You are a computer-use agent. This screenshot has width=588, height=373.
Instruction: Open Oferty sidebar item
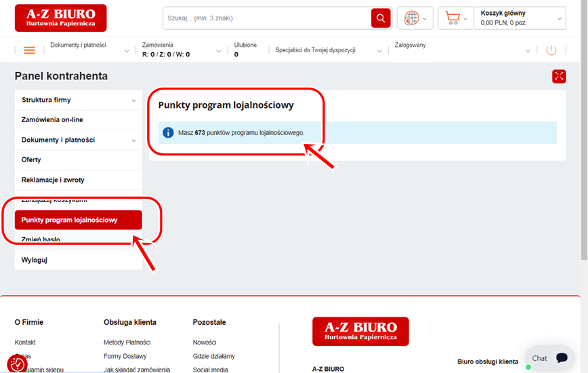pyautogui.click(x=79, y=160)
